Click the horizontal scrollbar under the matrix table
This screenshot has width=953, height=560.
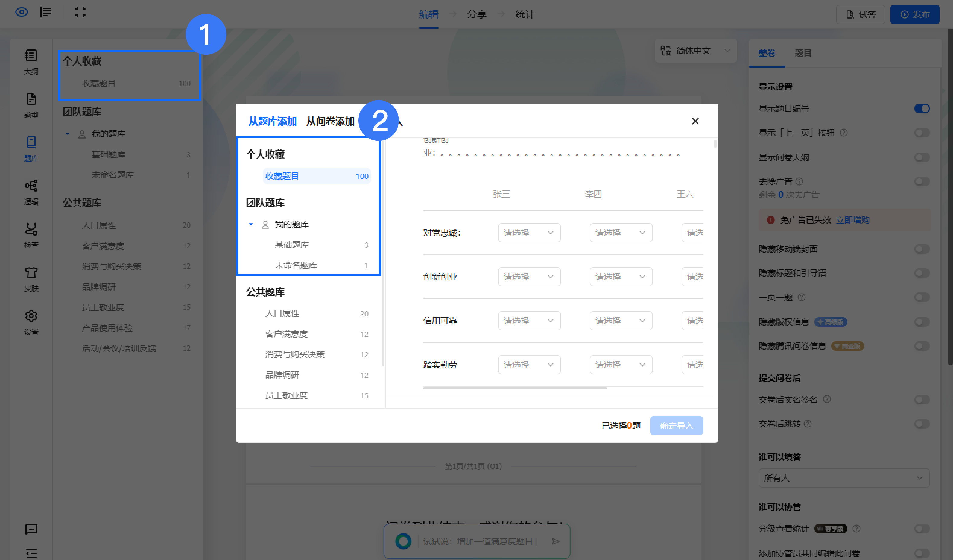pyautogui.click(x=515, y=388)
